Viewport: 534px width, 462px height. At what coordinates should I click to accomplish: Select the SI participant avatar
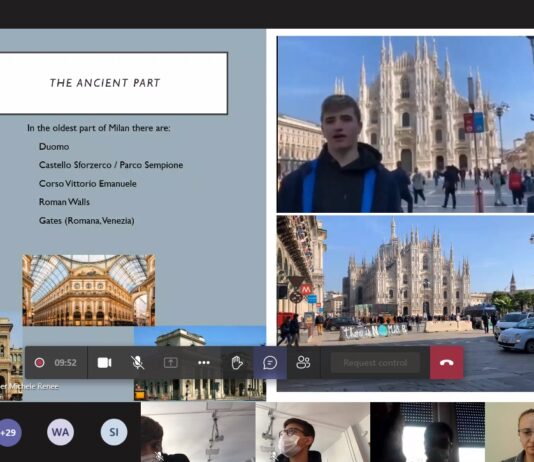[x=114, y=432]
